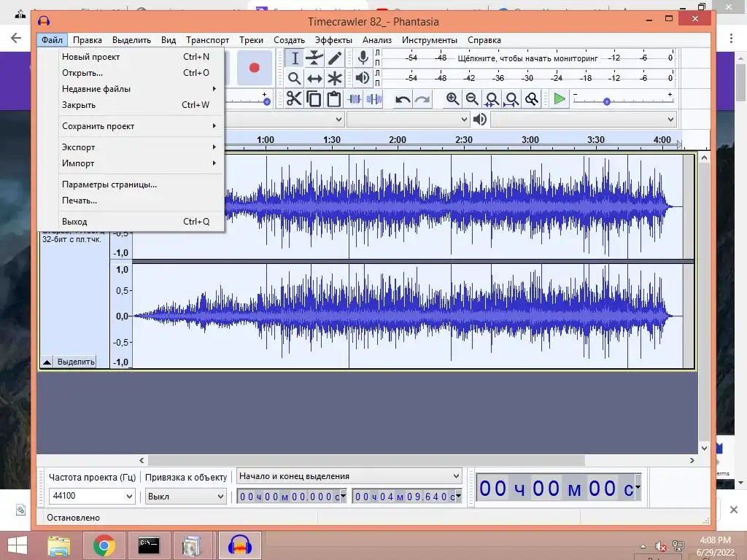Select the Selection (I-beam) tool

[x=295, y=58]
